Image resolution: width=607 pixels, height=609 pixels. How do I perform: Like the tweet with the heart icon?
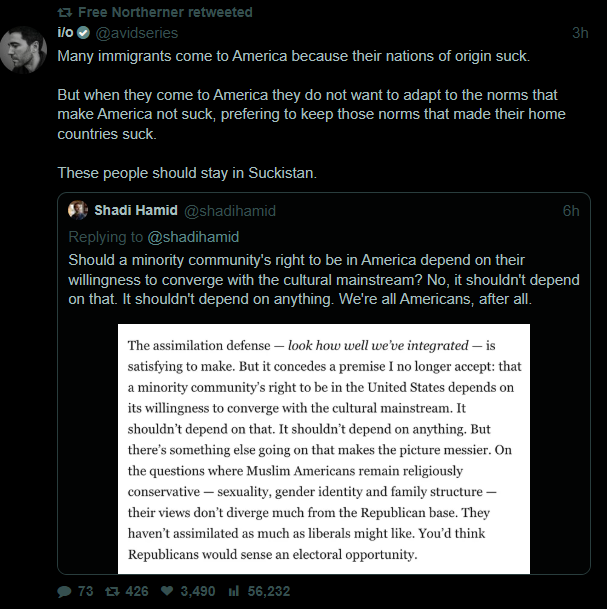[x=165, y=591]
